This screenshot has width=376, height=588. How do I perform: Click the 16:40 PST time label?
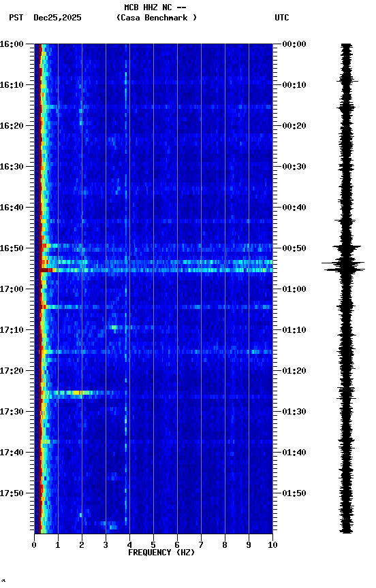(x=12, y=208)
